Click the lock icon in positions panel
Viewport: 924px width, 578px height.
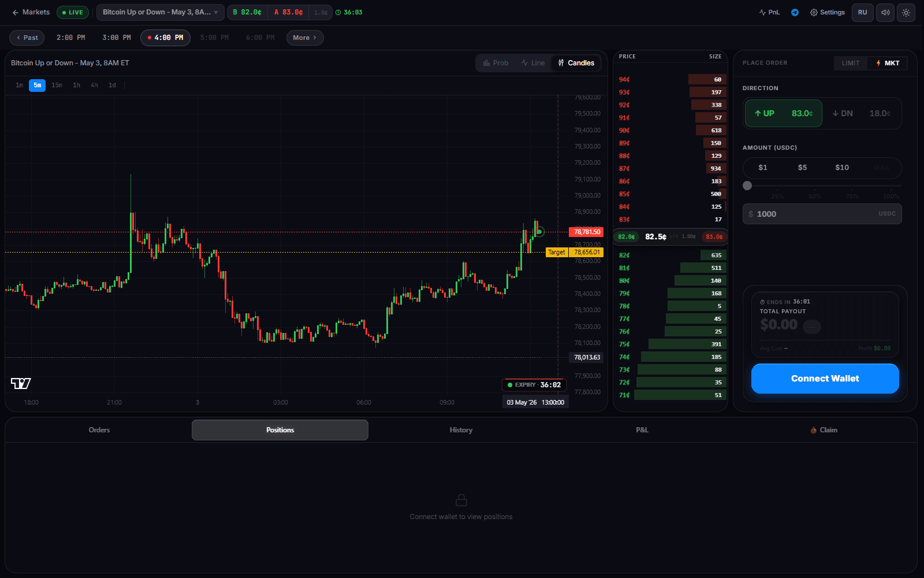pos(461,499)
